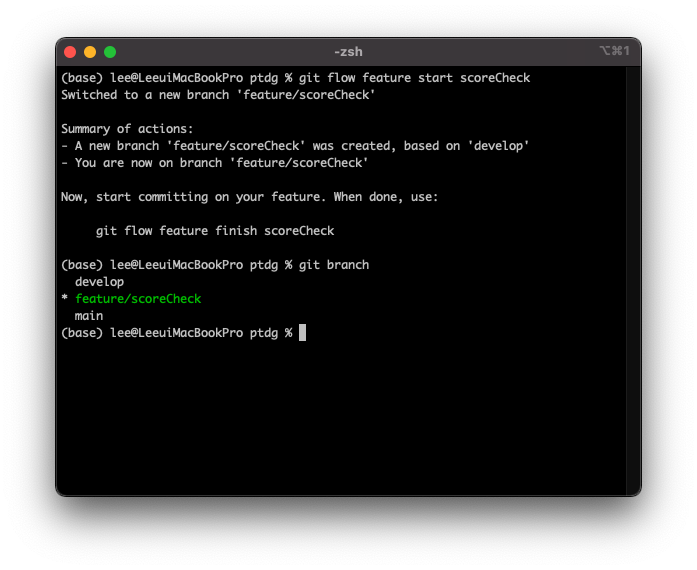Click the line stating branch was created, based on 'develop'
The height and width of the screenshot is (570, 697).
295,146
